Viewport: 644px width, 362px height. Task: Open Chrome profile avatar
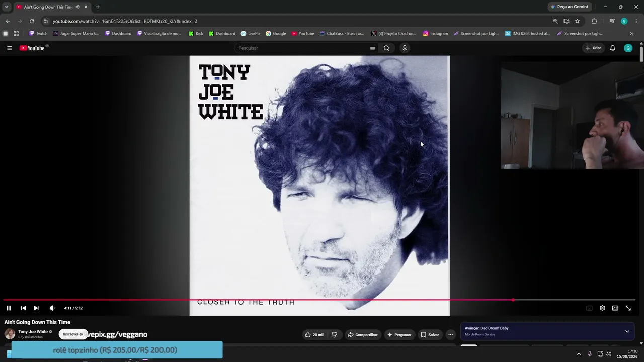click(x=624, y=21)
